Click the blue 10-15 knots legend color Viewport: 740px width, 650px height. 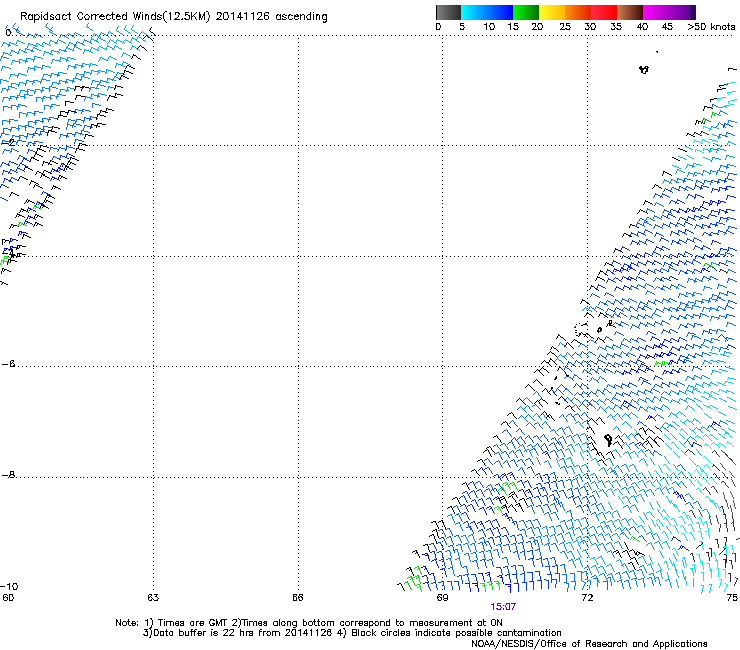[500, 12]
